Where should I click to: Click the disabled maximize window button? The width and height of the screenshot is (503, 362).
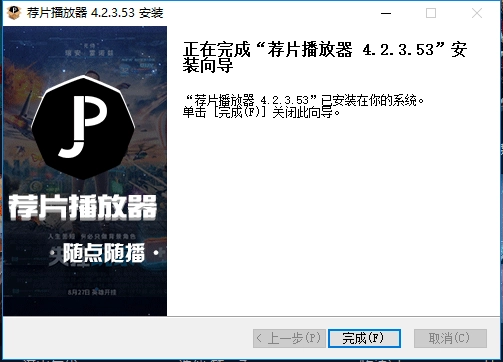431,13
